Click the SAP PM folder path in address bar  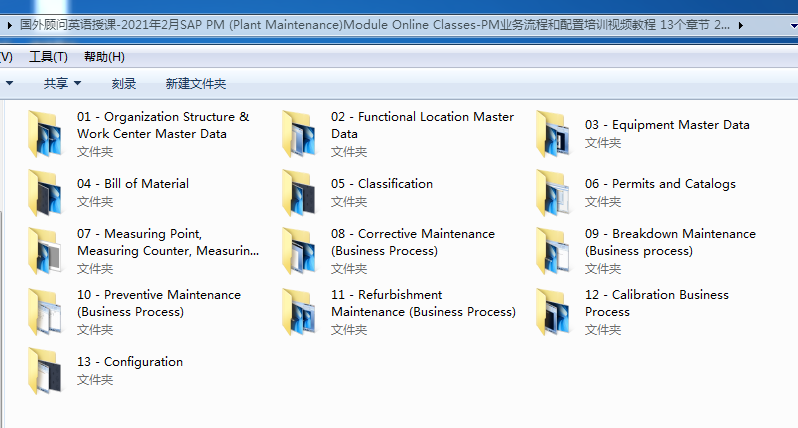pyautogui.click(x=374, y=24)
